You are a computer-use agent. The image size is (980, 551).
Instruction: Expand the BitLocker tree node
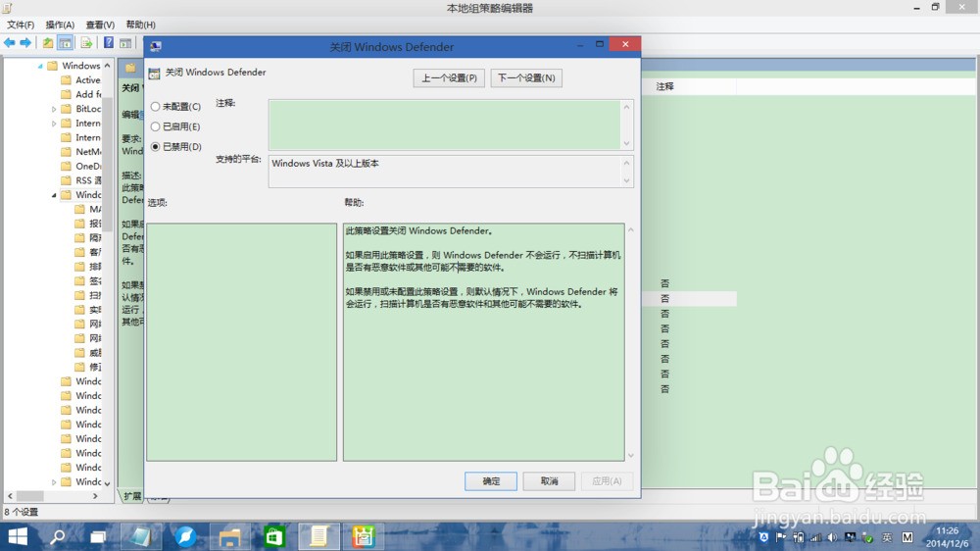point(55,109)
